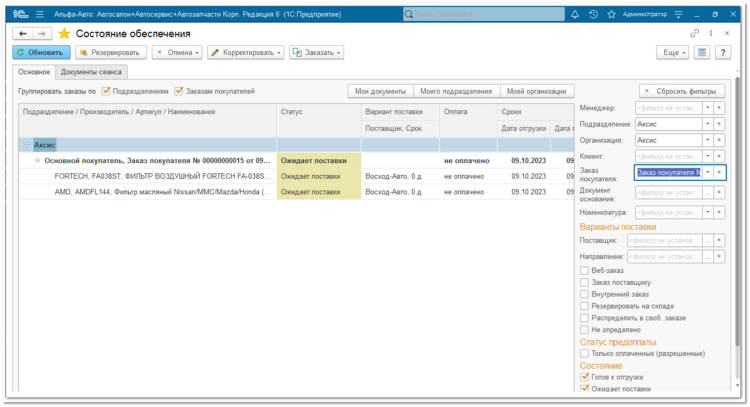Click the Резервировать button

click(x=111, y=53)
